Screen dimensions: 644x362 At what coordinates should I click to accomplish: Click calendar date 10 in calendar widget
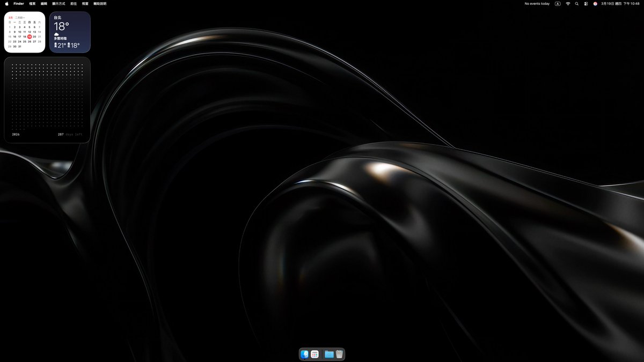tap(19, 32)
